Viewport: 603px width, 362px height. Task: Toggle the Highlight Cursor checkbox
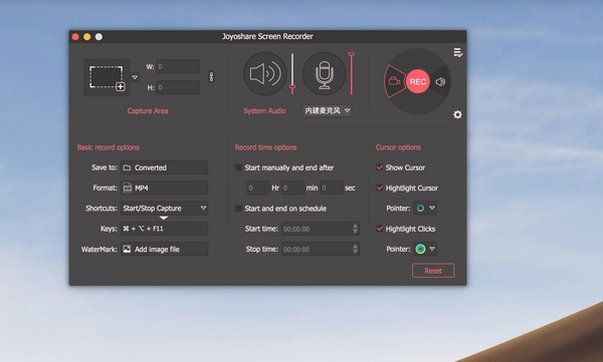point(380,188)
